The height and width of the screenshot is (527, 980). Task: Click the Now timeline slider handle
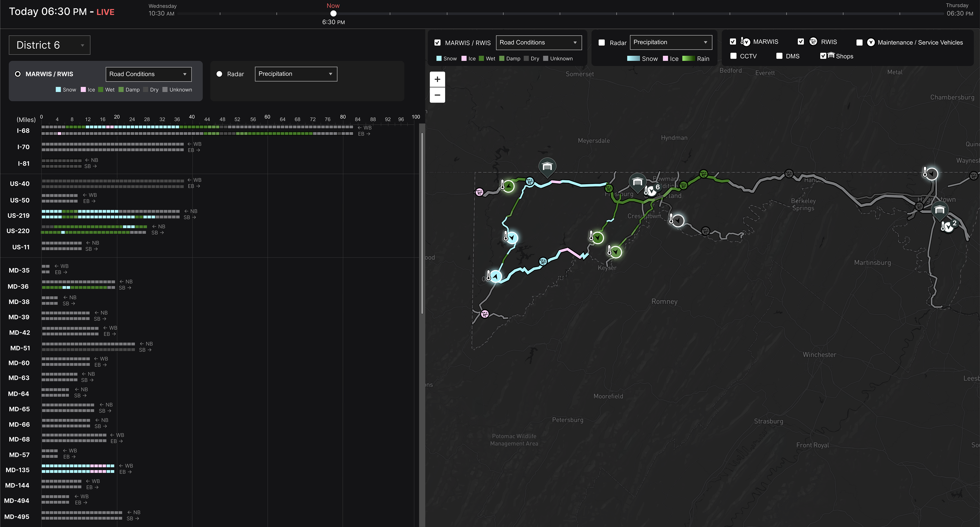pos(333,14)
